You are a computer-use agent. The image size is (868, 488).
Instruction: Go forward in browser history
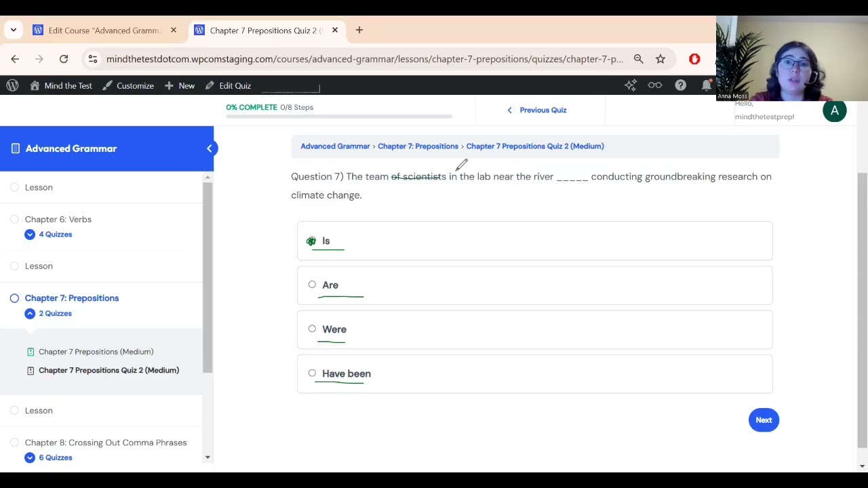pos(39,59)
